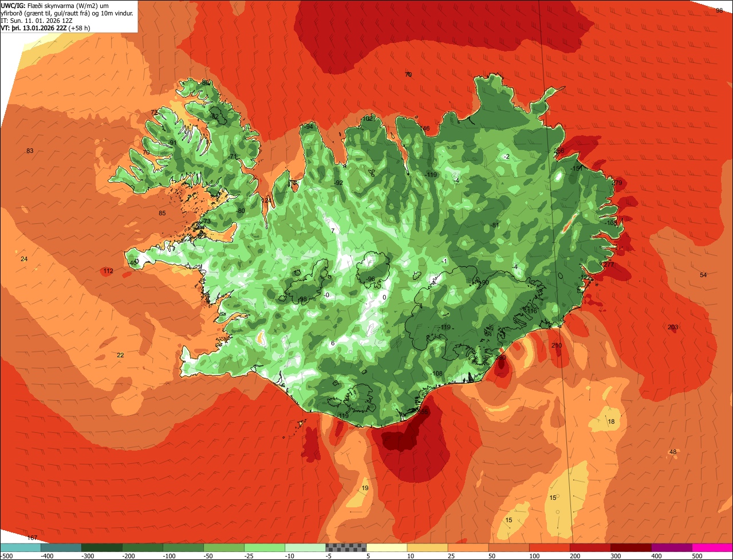
Task: Select the pale green -10 legend swatch
Action: pyautogui.click(x=305, y=547)
